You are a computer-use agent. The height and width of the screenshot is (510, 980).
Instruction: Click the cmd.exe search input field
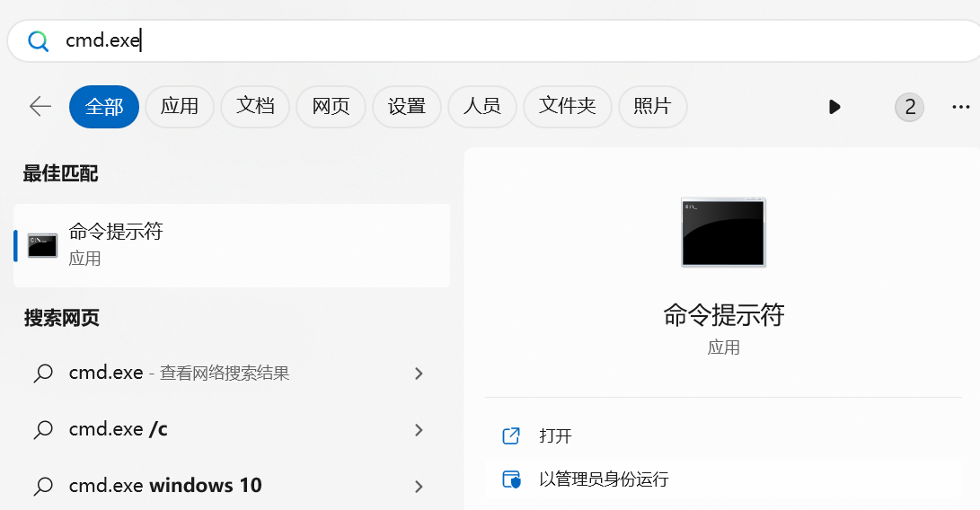(494, 41)
